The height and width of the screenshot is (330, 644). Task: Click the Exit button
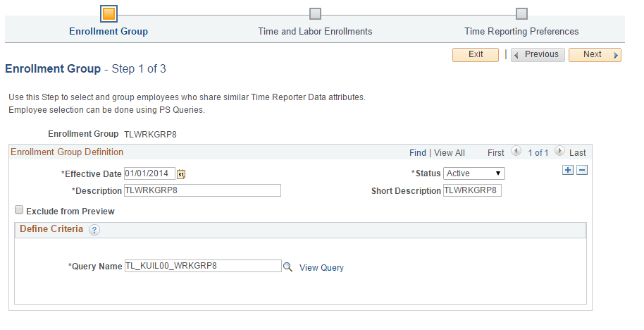[x=476, y=55]
